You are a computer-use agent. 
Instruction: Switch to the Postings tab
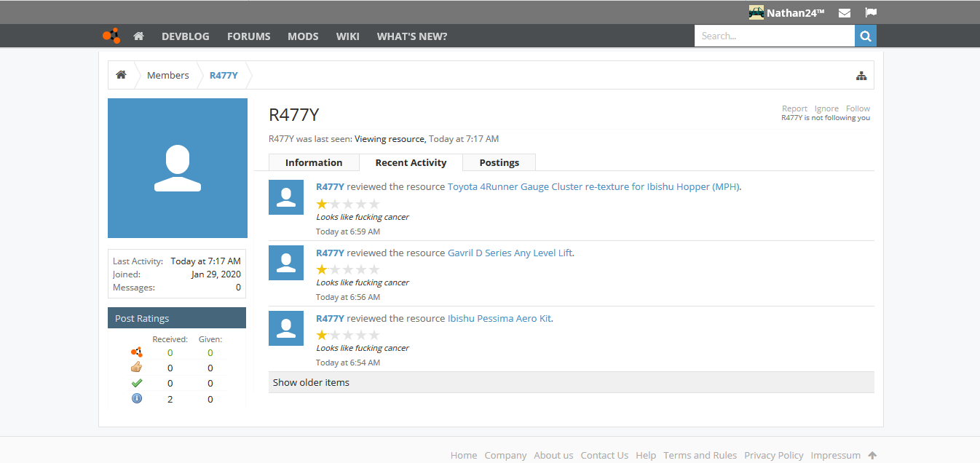(499, 162)
